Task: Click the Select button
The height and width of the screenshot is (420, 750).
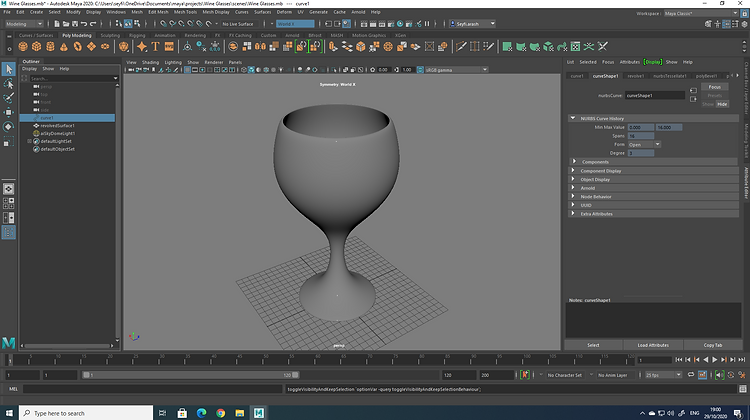Action: (593, 345)
